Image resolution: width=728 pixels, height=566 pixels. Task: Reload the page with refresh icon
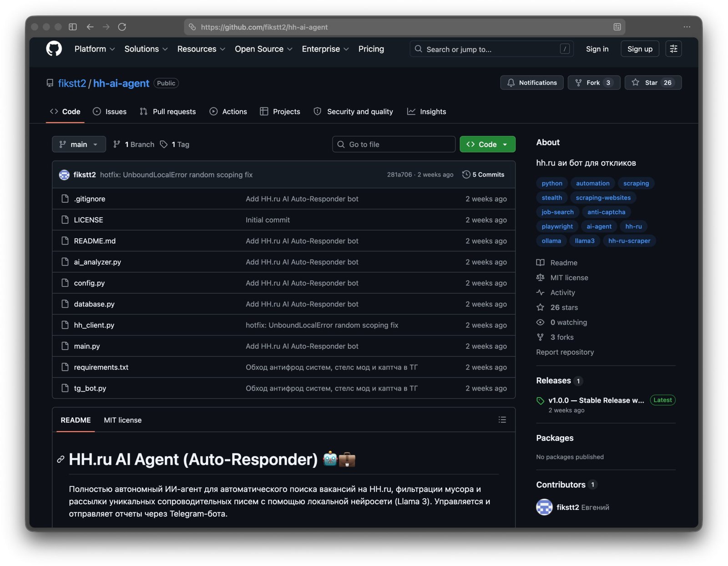(122, 27)
